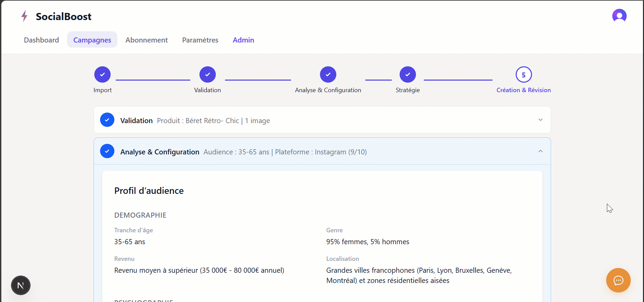Click blue check icon beside Validation section
This screenshot has height=302, width=644.
point(107,120)
